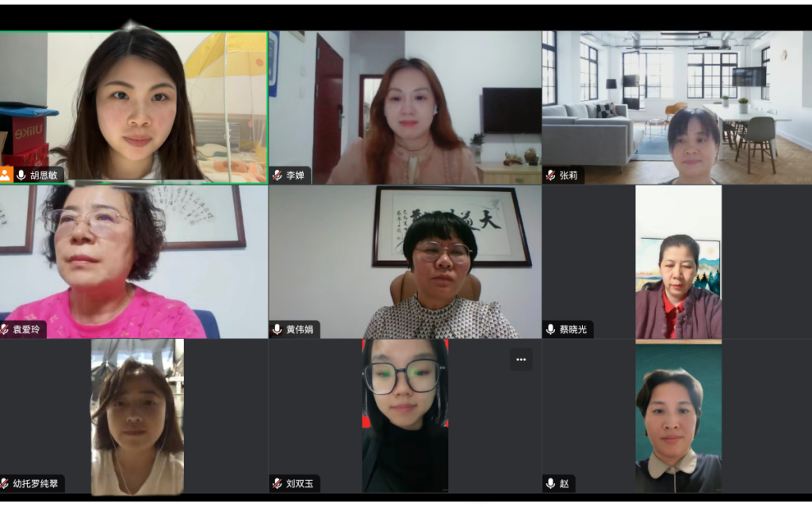Click the microphone icon beside 蔡晓光
The image size is (812, 507).
(x=551, y=329)
